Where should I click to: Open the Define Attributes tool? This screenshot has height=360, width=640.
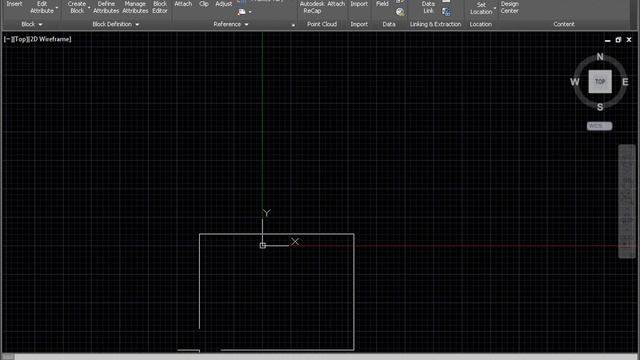(106, 7)
